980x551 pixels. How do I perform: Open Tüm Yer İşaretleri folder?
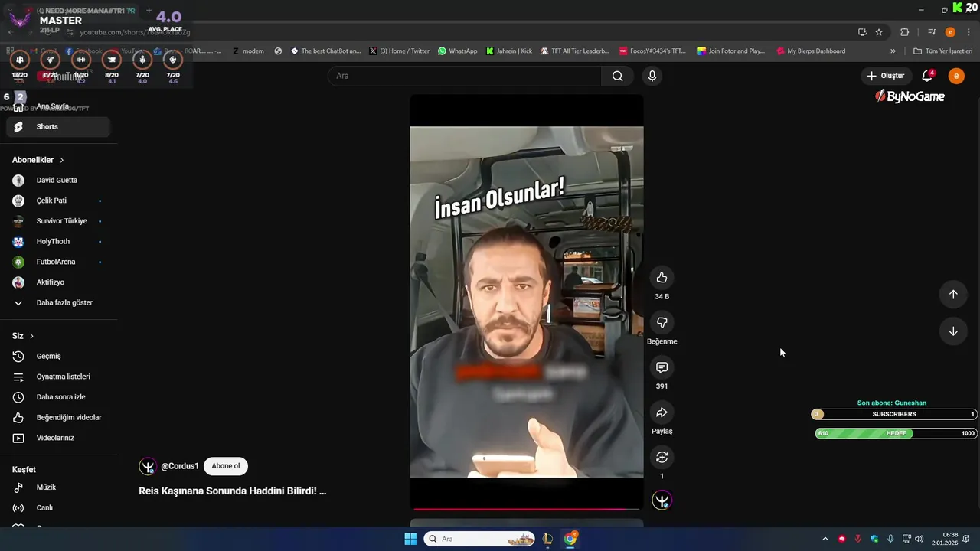(x=942, y=51)
